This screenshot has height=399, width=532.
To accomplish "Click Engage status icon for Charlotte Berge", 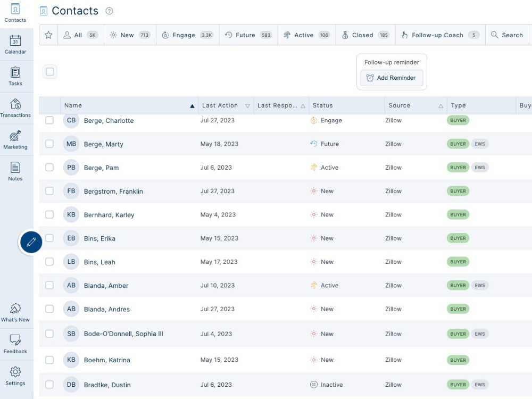I will [x=314, y=120].
